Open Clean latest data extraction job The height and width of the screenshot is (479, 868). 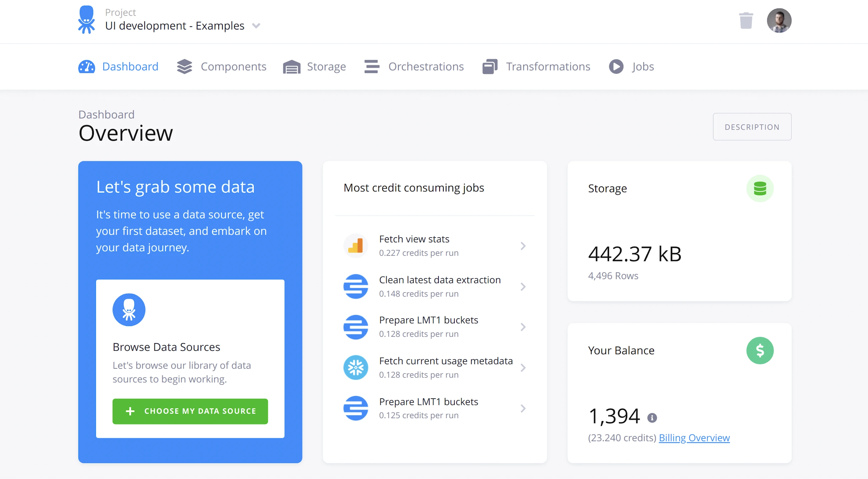[435, 286]
